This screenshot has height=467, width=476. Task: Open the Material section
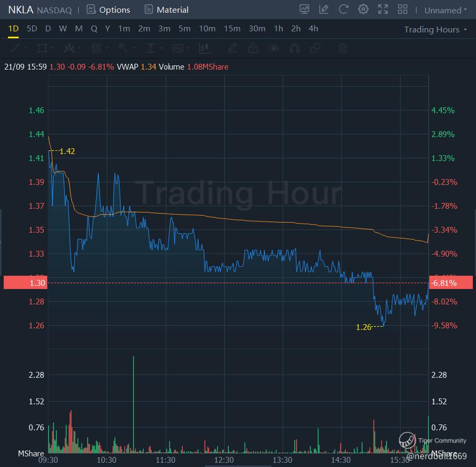166,10
